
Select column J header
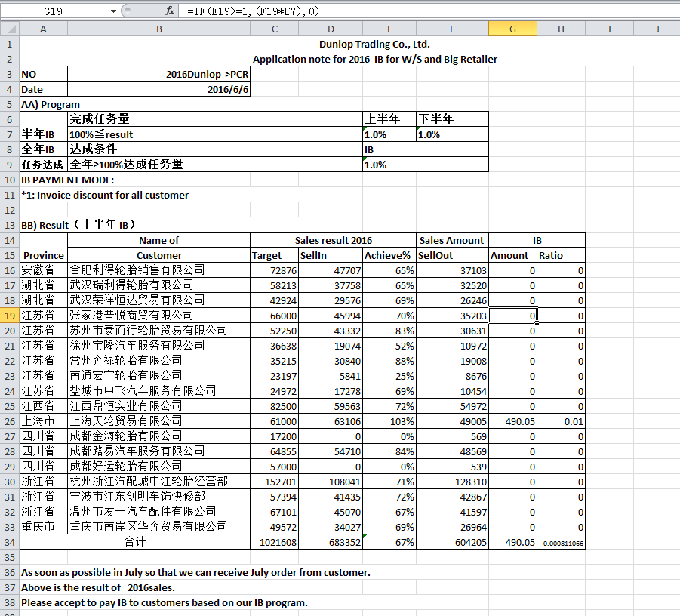click(x=657, y=29)
